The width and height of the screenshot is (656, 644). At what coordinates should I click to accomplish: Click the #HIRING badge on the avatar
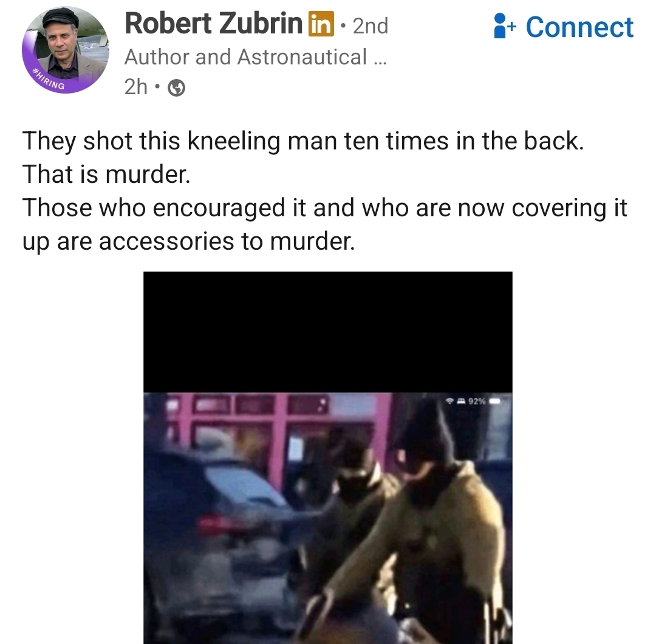(49, 79)
